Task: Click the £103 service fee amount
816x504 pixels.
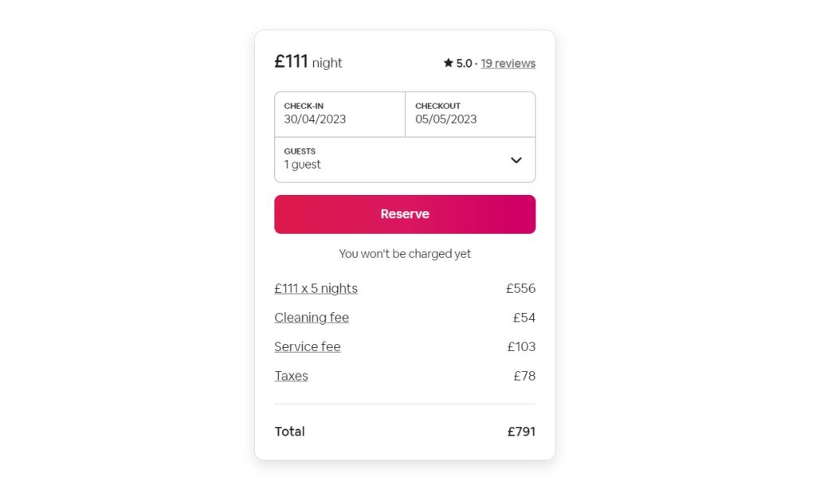Action: tap(523, 346)
